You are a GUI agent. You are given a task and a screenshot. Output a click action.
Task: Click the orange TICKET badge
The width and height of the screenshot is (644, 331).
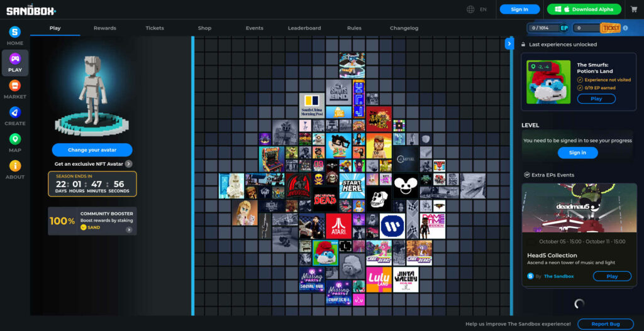[610, 28]
